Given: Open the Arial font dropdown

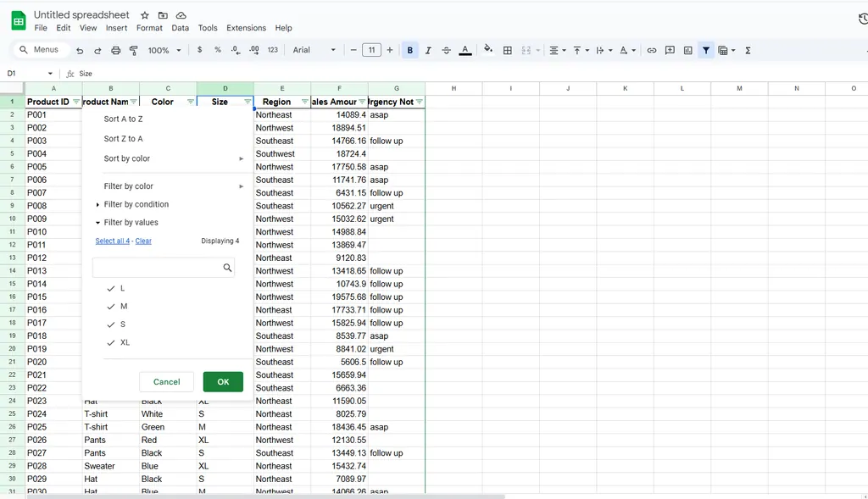Looking at the screenshot, I should [314, 51].
